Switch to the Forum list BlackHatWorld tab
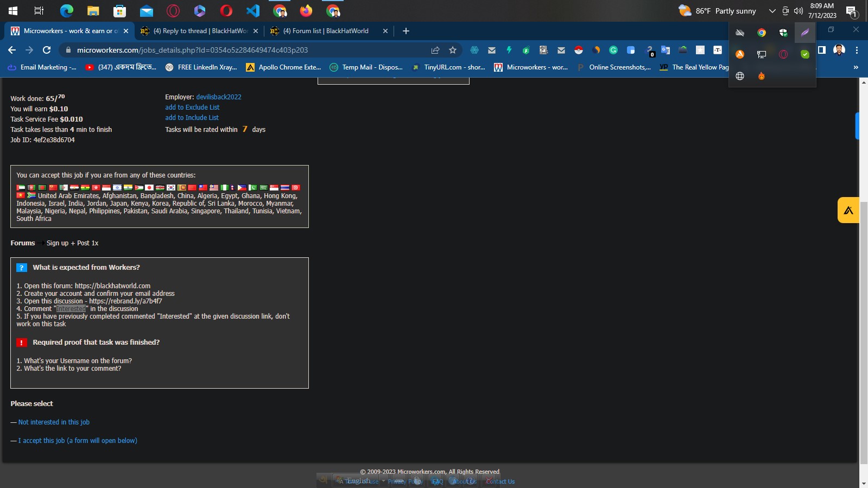The height and width of the screenshot is (488, 868). point(329,31)
